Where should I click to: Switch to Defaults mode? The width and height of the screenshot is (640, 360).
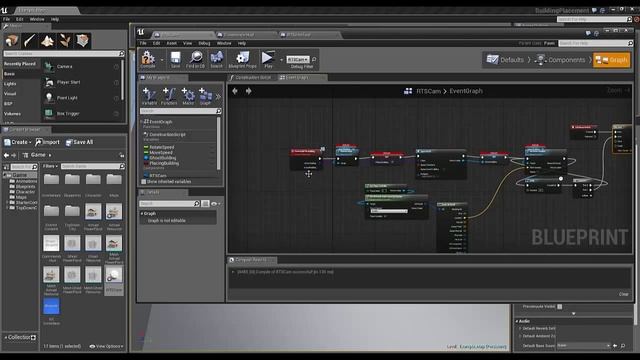pyautogui.click(x=505, y=60)
